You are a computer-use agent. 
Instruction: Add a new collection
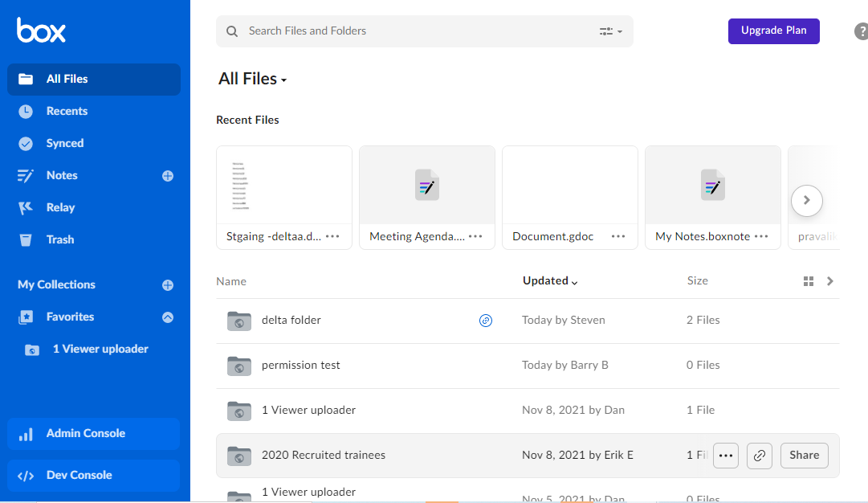point(167,284)
